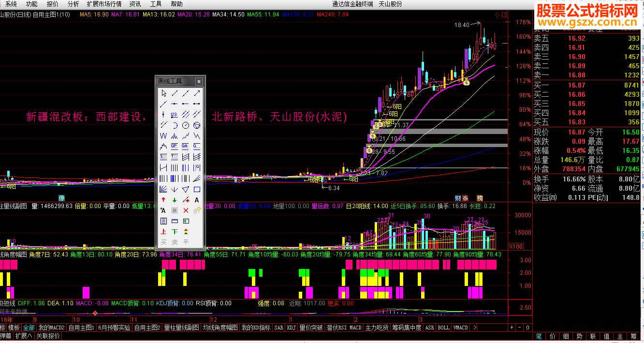Zoom in the chart with the + button
Screen dimensions: 644x343
click(x=512, y=328)
